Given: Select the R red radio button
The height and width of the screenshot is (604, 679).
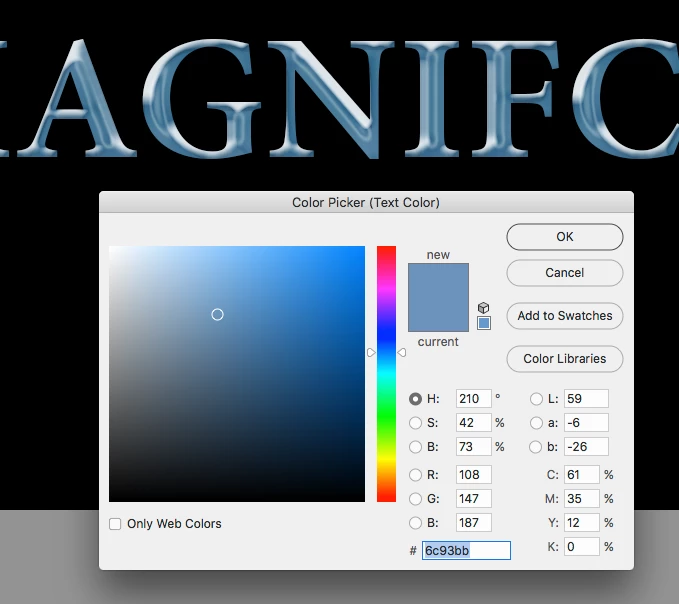Looking at the screenshot, I should (x=415, y=475).
